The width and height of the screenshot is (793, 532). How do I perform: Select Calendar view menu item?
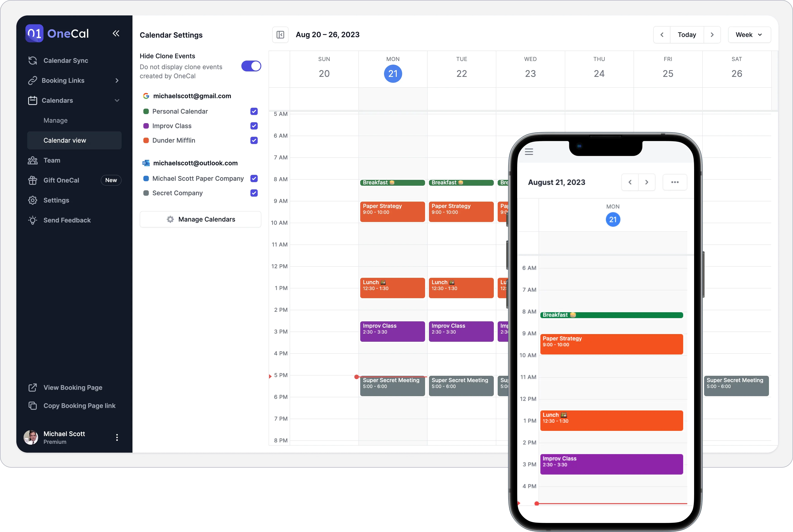64,140
